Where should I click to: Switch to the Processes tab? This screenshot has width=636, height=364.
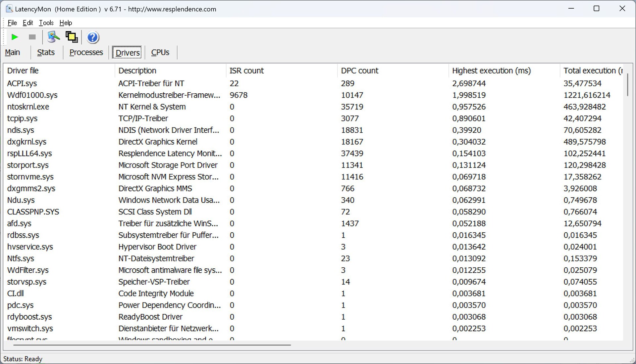[x=86, y=53]
